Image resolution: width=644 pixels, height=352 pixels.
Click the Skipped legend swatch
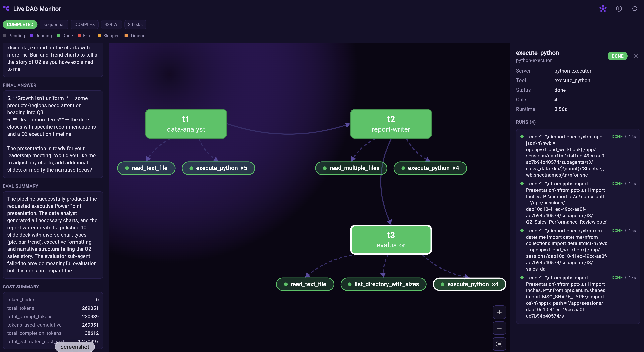[x=99, y=36]
